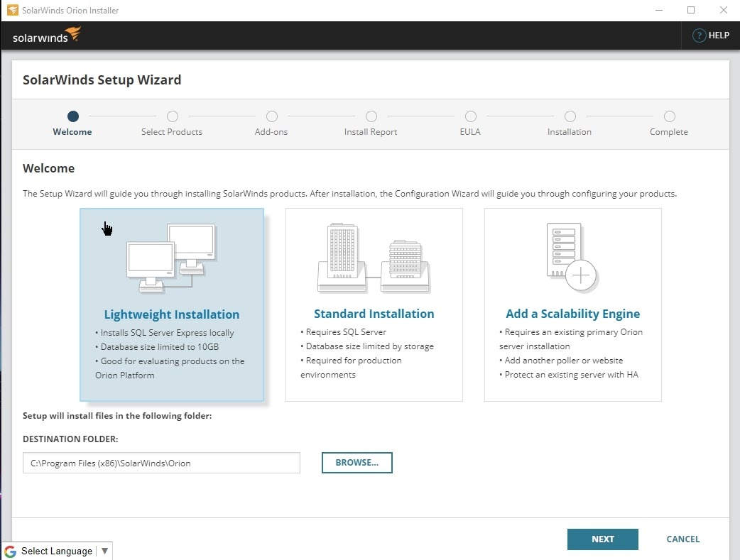
Task: Click the Installation step label
Action: coord(569,132)
